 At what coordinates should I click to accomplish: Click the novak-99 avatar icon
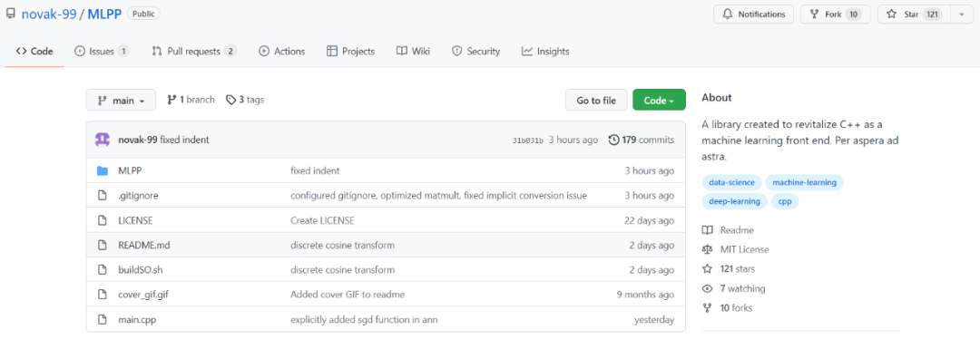pyautogui.click(x=103, y=140)
